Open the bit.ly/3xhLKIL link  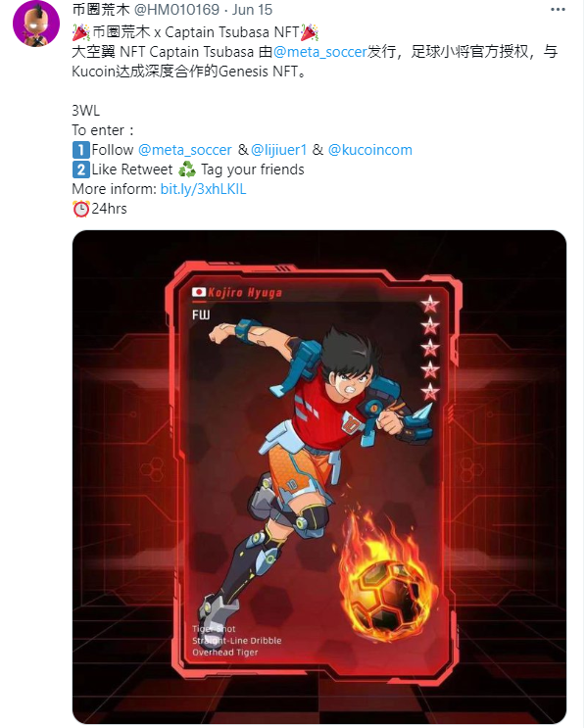204,189
